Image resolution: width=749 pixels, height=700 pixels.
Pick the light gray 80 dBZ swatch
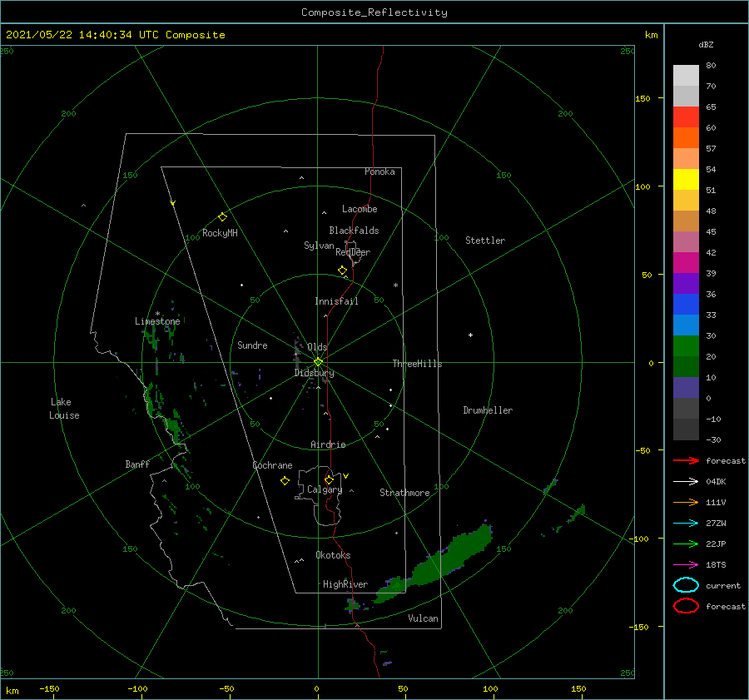pyautogui.click(x=686, y=75)
